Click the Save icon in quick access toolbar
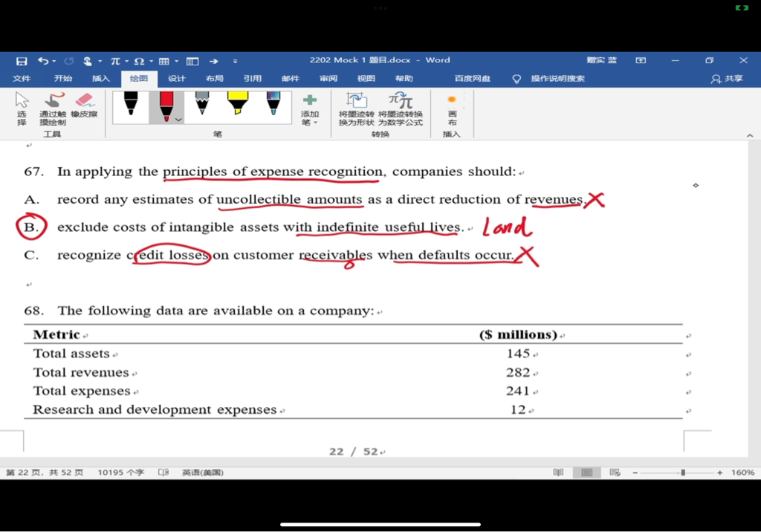 pos(22,61)
